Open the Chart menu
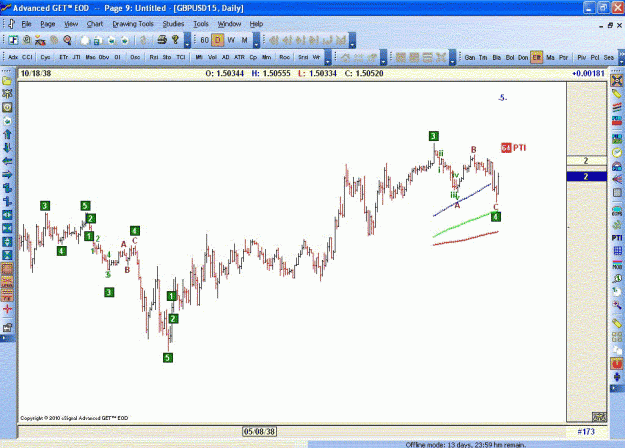625x448 pixels. [x=95, y=24]
